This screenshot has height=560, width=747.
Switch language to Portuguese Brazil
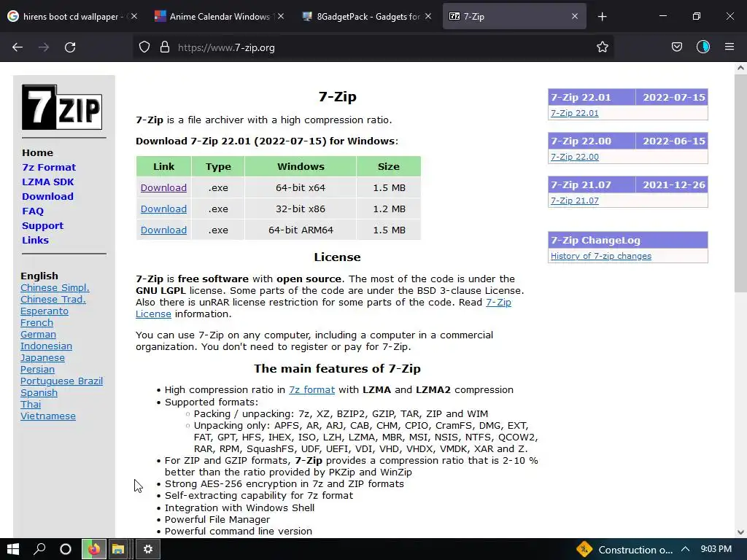click(x=61, y=381)
